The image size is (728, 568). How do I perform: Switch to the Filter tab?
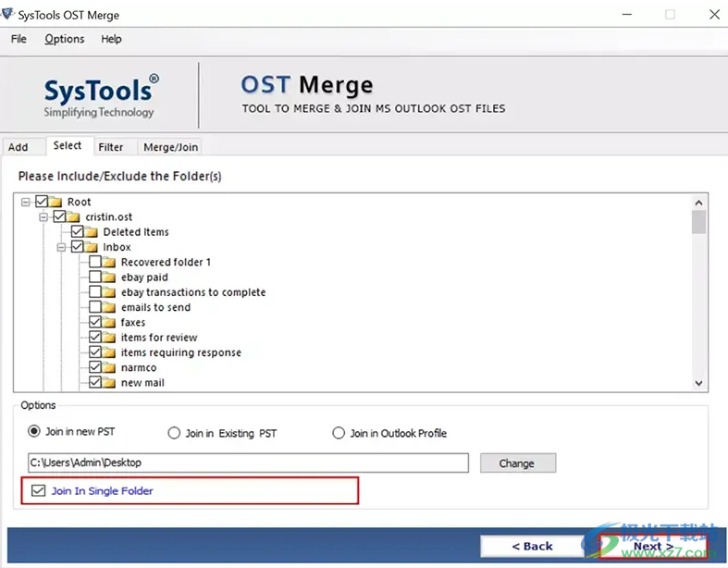pyautogui.click(x=111, y=147)
